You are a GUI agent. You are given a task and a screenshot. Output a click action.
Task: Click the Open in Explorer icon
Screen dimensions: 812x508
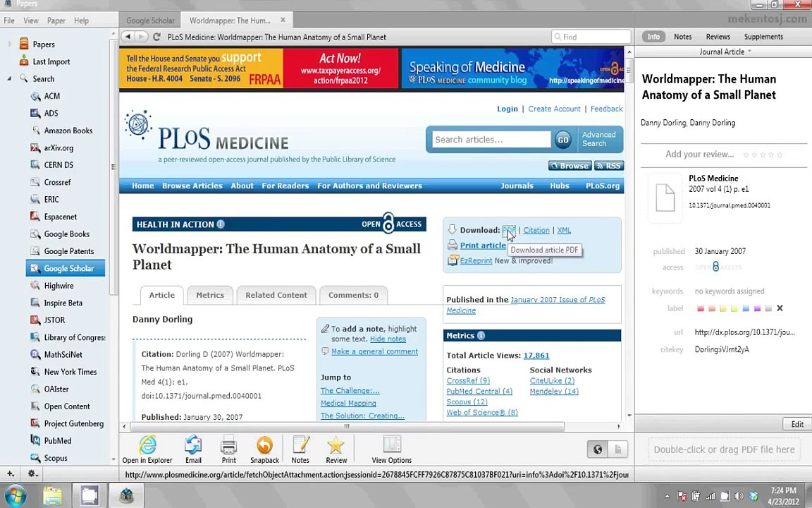(x=147, y=449)
